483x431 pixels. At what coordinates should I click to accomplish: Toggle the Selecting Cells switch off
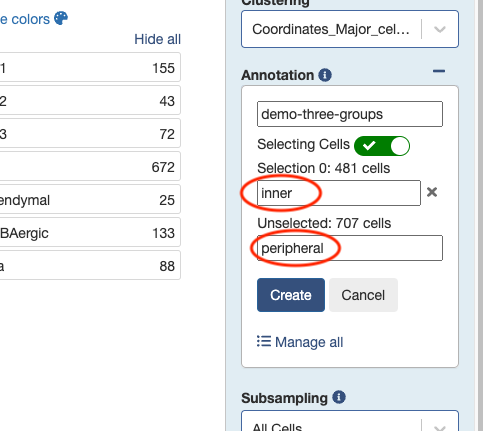coord(382,146)
